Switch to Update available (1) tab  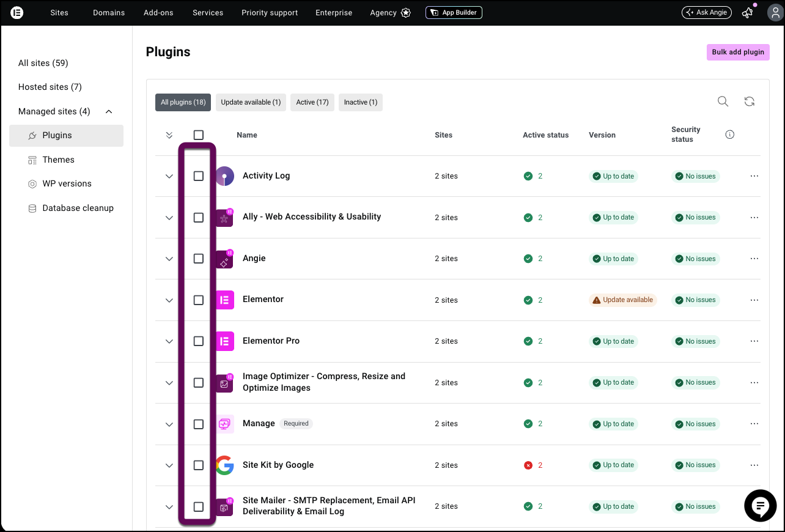pyautogui.click(x=251, y=102)
